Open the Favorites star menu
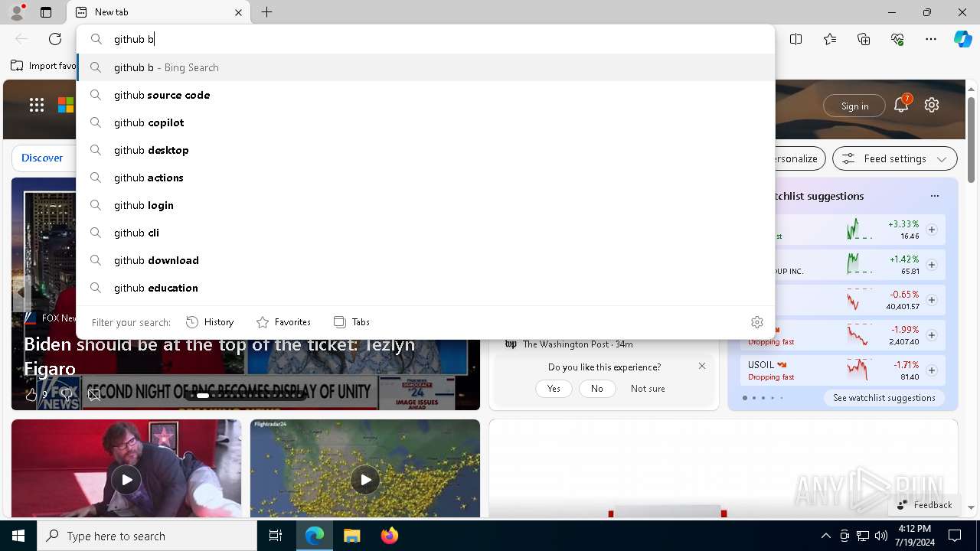Viewport: 980px width, 551px height. coord(830,39)
